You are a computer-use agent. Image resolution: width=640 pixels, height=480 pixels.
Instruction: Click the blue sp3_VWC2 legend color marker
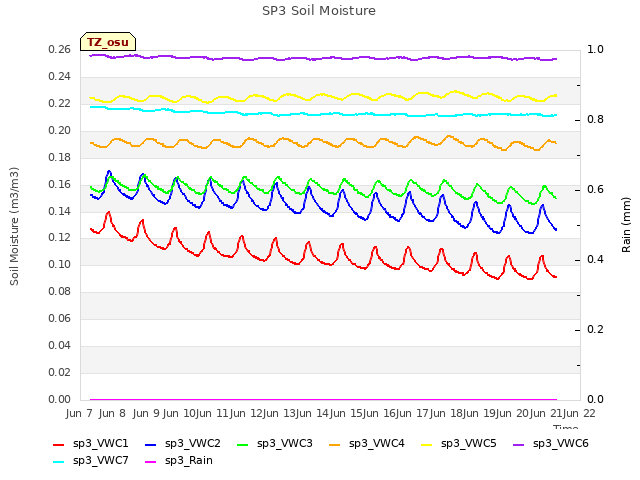(151, 444)
